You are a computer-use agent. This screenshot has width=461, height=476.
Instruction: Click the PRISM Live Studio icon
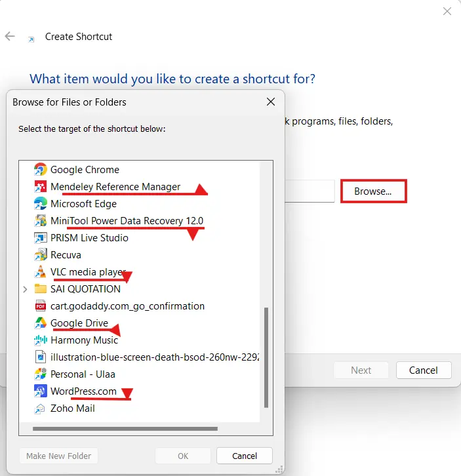[41, 238]
